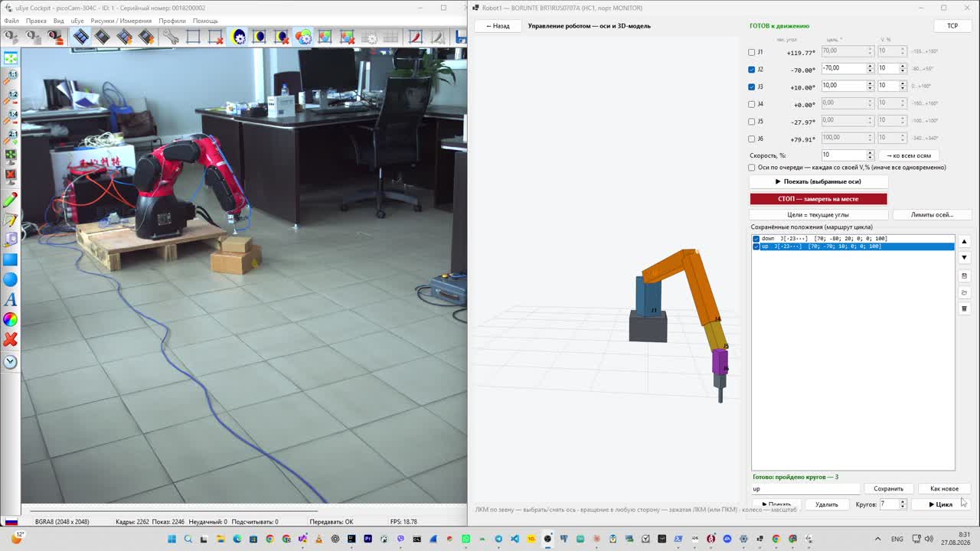
Task: Click the color wheel picker icon
Action: click(x=11, y=319)
